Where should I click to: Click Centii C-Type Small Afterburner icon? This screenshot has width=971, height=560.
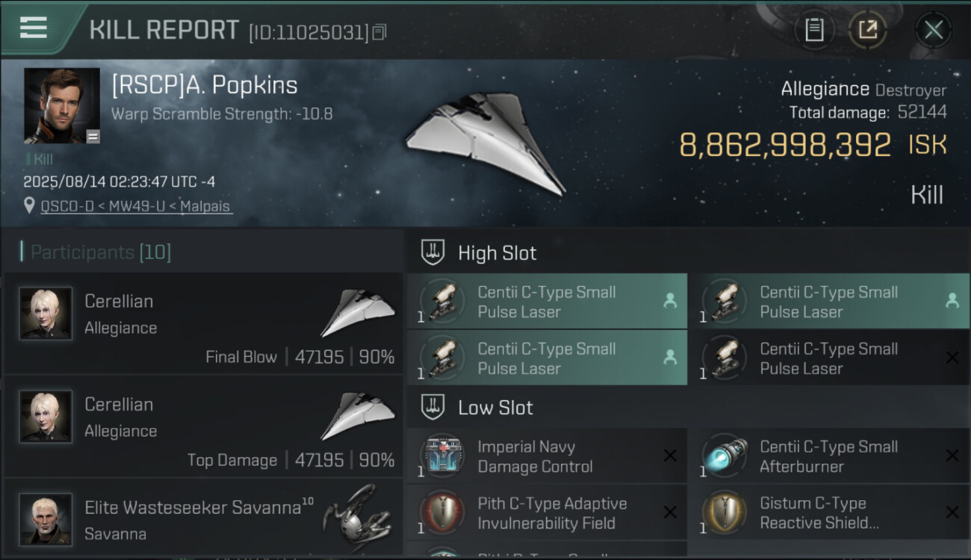tap(725, 456)
